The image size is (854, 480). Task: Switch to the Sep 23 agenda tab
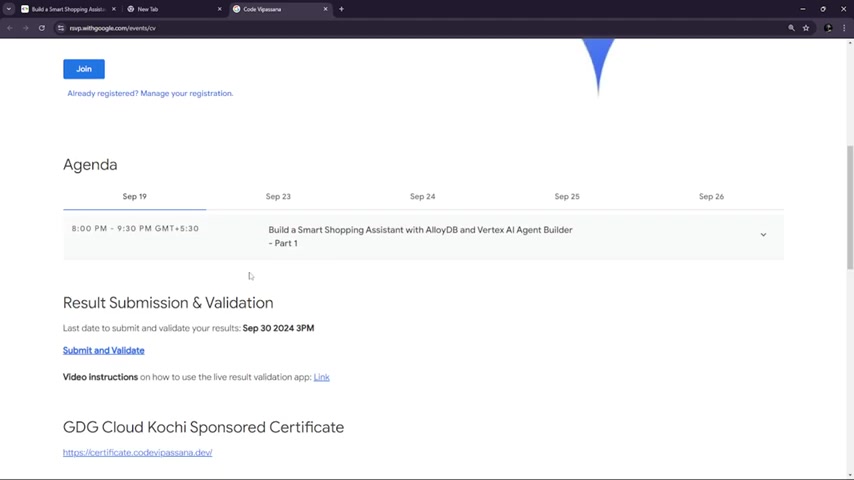(x=278, y=197)
